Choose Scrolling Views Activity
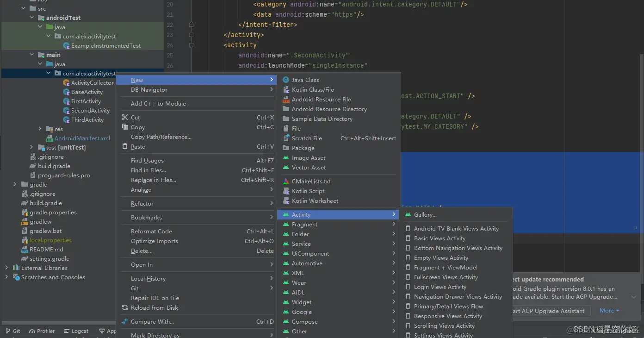644x338 pixels. pyautogui.click(x=457, y=326)
